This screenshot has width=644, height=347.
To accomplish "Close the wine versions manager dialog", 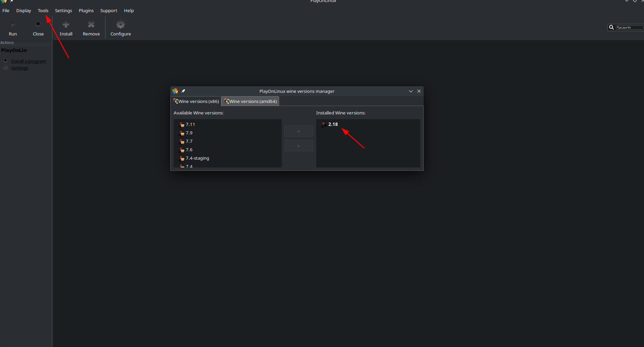I will click(419, 91).
